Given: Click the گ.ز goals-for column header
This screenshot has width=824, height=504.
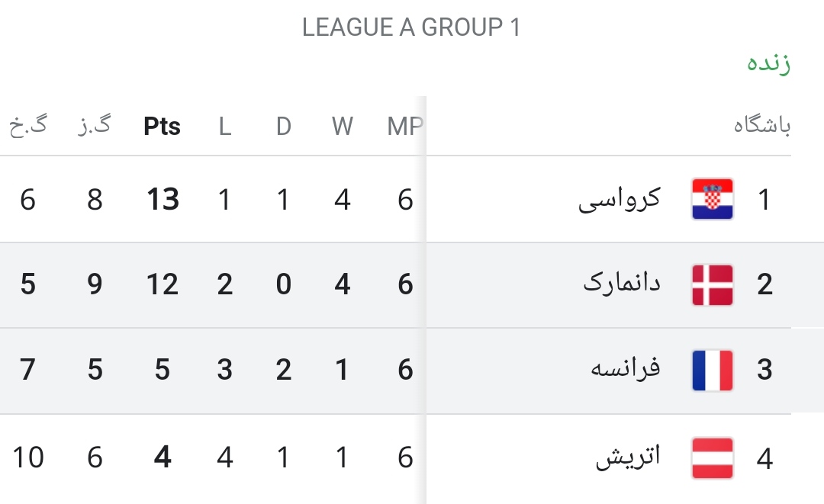Looking at the screenshot, I should click(x=95, y=125).
